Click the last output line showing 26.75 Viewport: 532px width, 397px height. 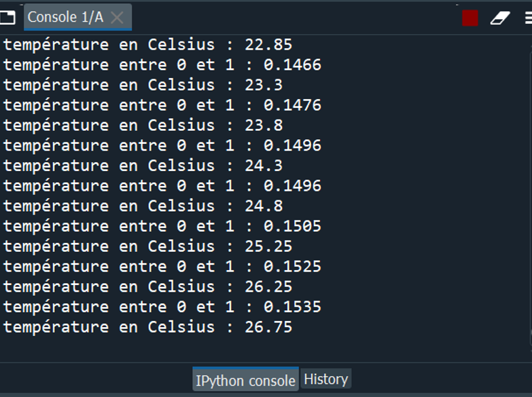tap(147, 327)
